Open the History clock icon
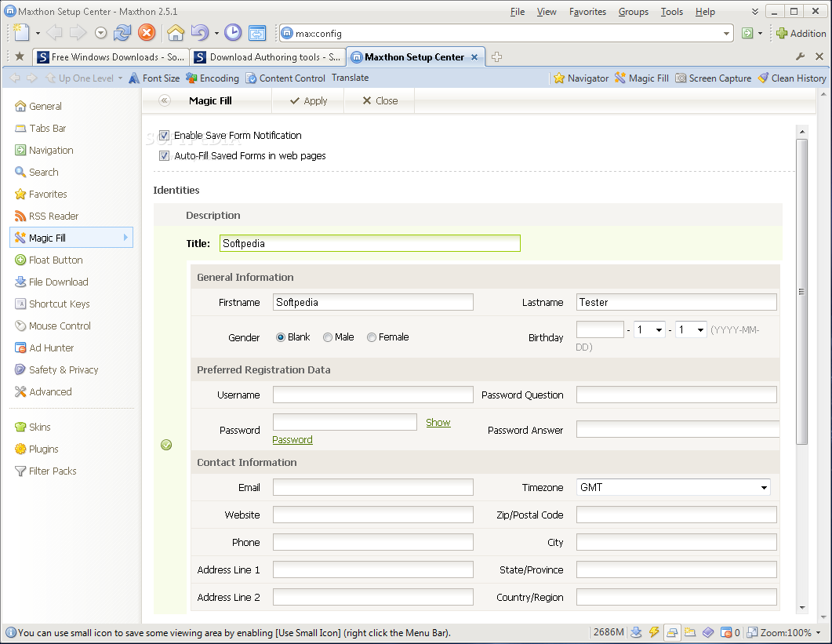The height and width of the screenshot is (644, 832). (x=233, y=33)
